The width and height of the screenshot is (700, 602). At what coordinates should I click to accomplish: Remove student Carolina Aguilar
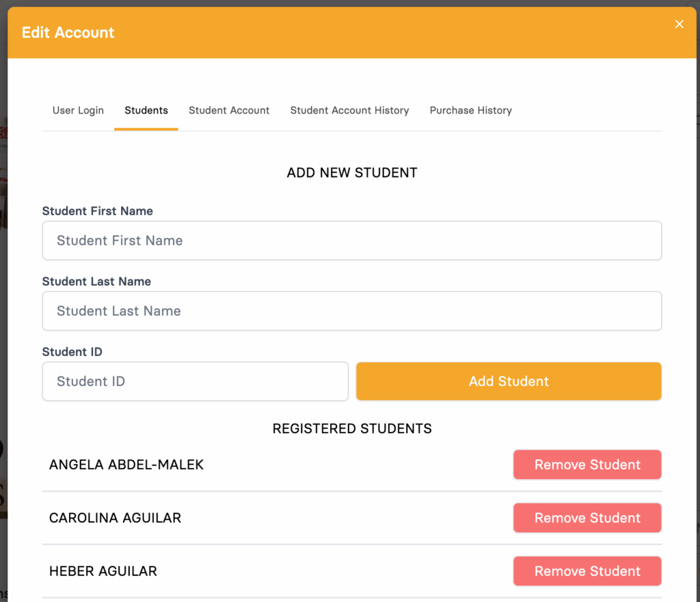point(587,518)
